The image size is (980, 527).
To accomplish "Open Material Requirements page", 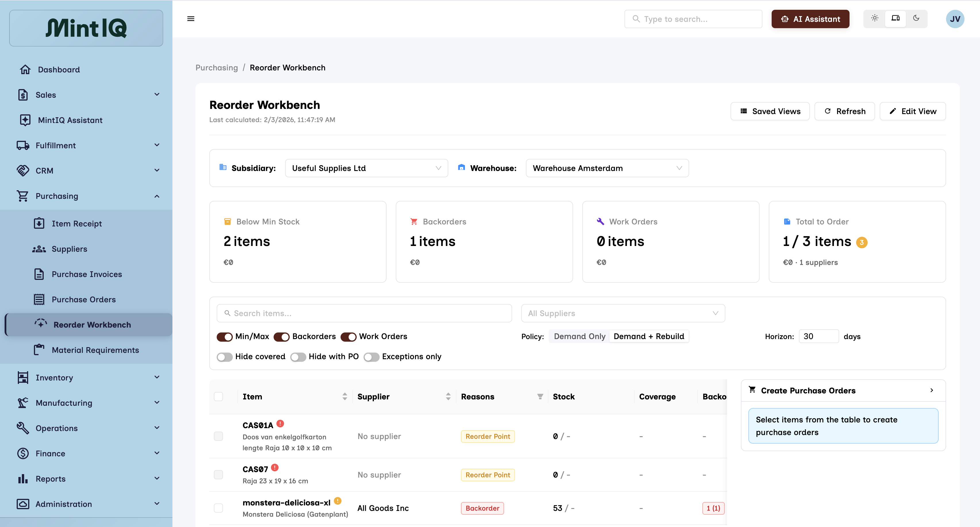I will pyautogui.click(x=95, y=350).
